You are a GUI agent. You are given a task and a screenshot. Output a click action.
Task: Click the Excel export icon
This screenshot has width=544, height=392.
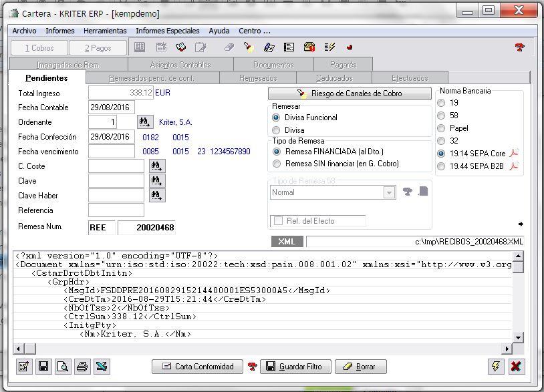point(102,367)
